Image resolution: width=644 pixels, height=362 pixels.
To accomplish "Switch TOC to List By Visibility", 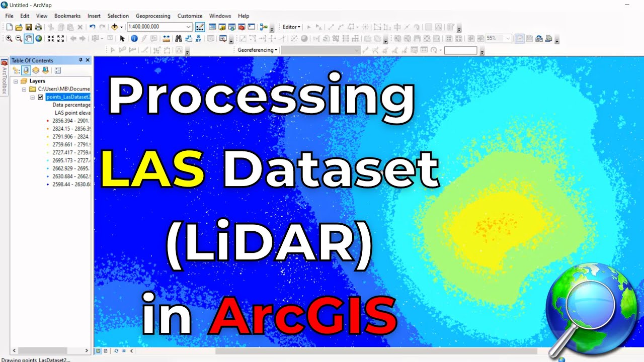I will pyautogui.click(x=36, y=71).
